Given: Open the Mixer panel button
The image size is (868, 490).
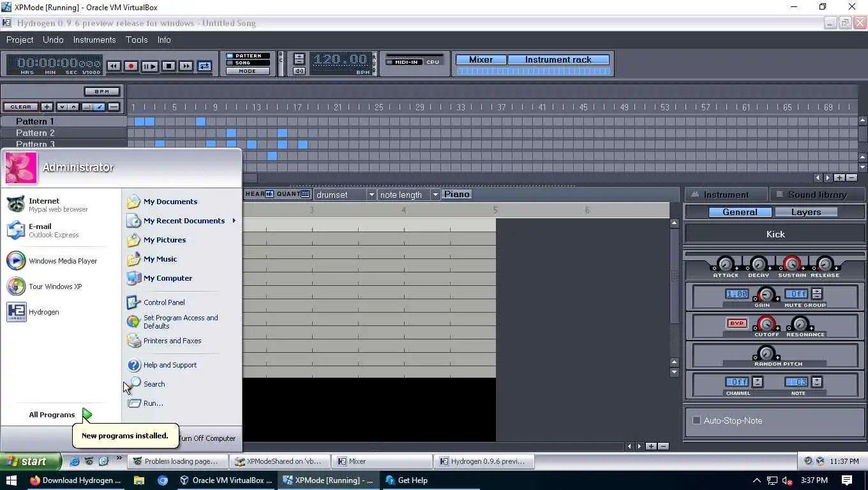Looking at the screenshot, I should (x=481, y=59).
